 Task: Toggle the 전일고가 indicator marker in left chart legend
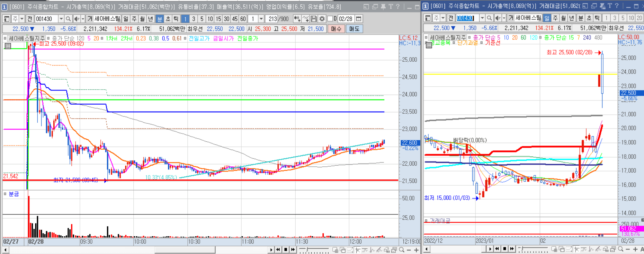pyautogui.click(x=185, y=38)
